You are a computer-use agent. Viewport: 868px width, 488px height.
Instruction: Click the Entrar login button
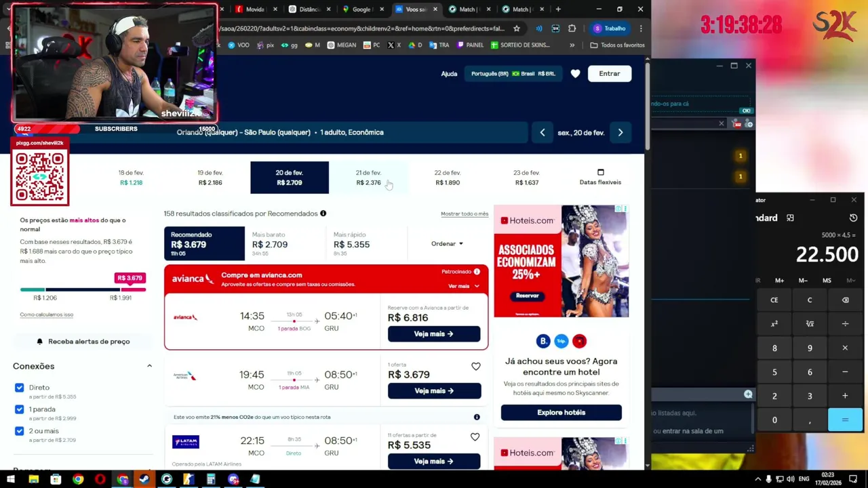pos(609,74)
